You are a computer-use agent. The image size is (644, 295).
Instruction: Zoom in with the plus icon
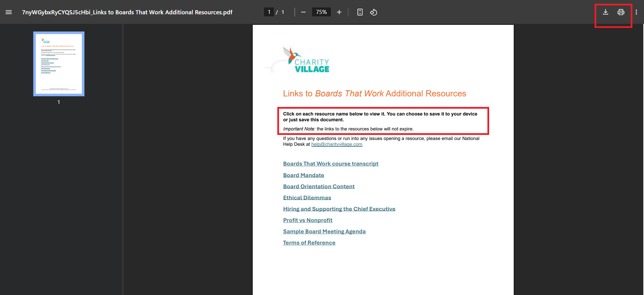tap(339, 12)
